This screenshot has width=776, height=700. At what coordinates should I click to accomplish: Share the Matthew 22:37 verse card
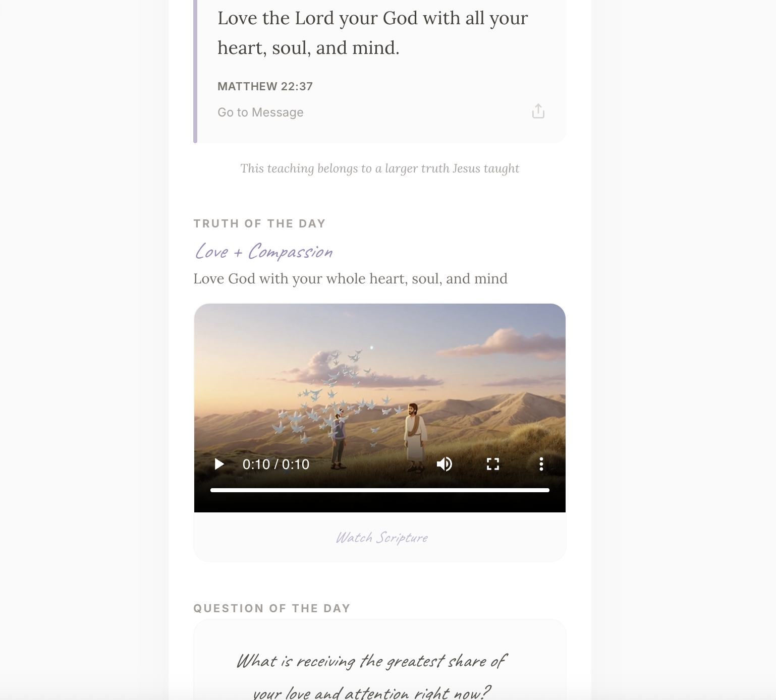(538, 111)
